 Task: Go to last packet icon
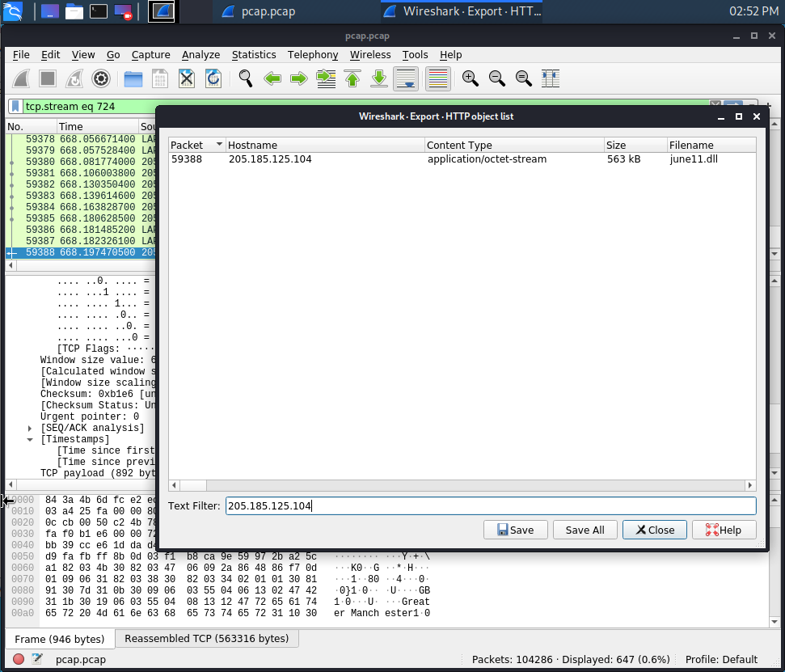pos(379,78)
